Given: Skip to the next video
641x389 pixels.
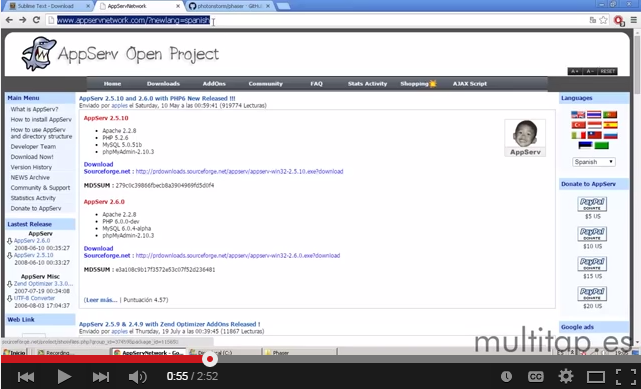Looking at the screenshot, I should (101, 376).
